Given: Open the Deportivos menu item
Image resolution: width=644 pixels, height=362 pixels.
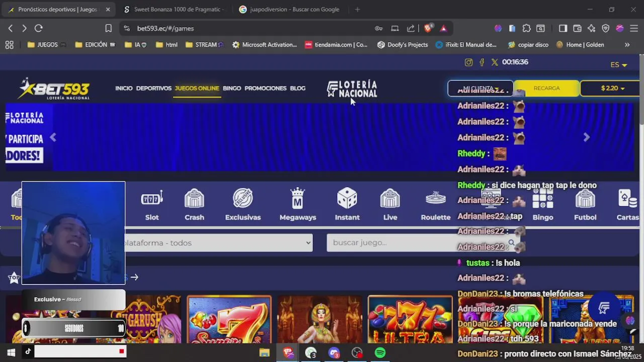Looking at the screenshot, I should pyautogui.click(x=153, y=88).
